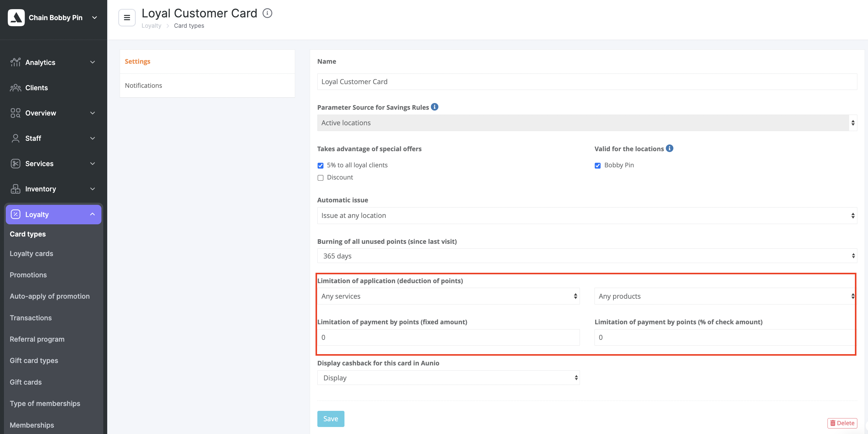Open the Display cashback dropdown
868x434 pixels.
(449, 378)
